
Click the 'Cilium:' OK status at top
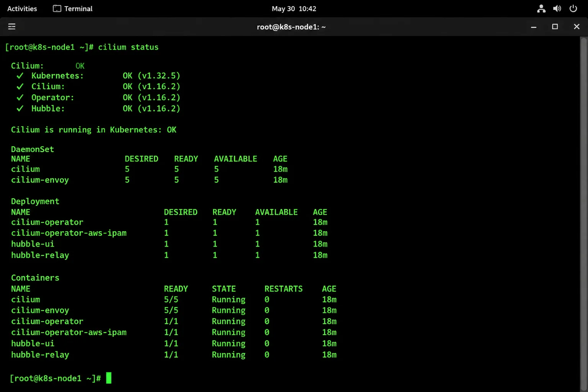click(80, 66)
